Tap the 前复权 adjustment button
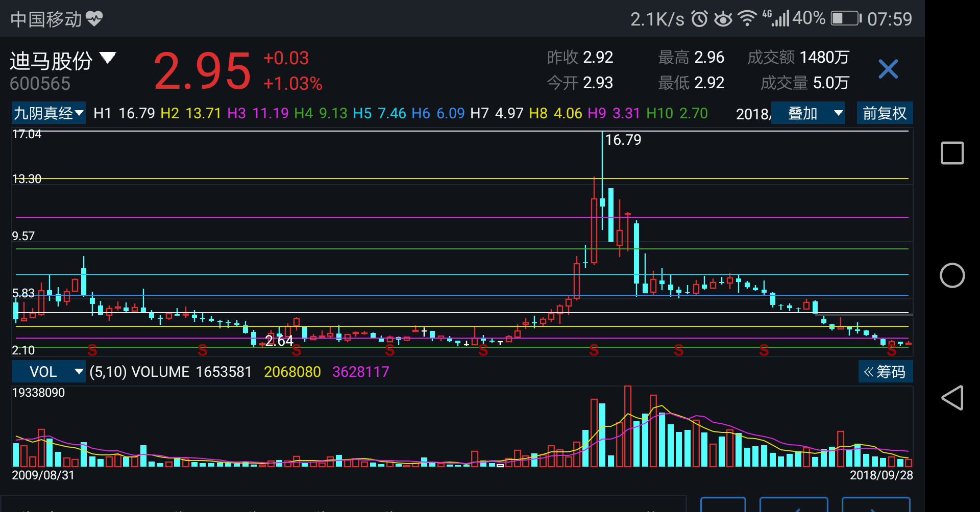 [885, 113]
